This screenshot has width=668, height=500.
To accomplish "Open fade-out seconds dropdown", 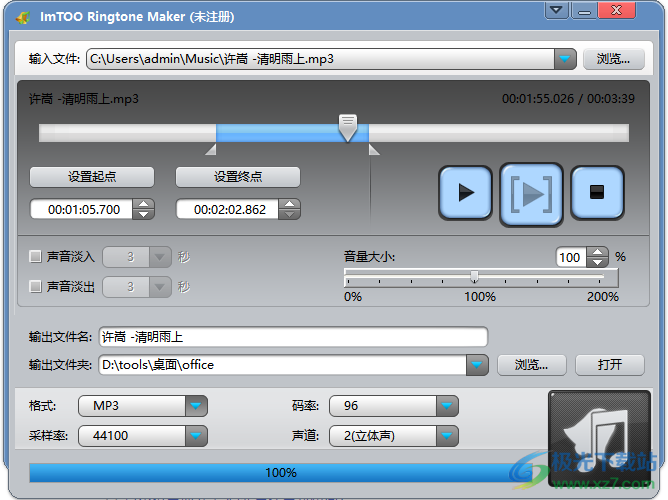I will 160,287.
